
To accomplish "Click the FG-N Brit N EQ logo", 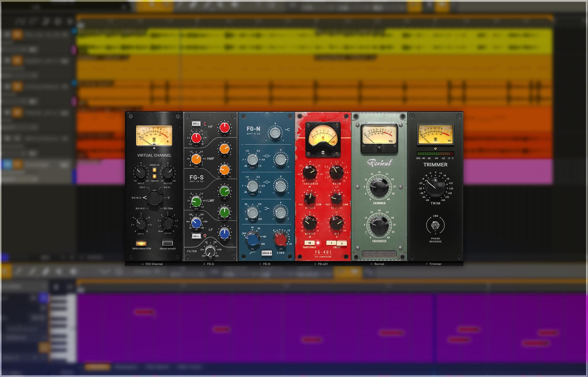I will [253, 130].
